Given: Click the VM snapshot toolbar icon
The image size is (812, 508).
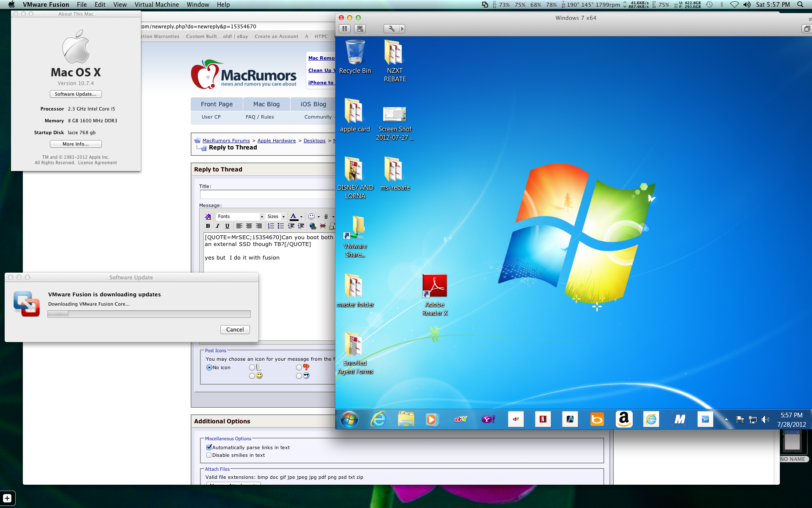Looking at the screenshot, I should [x=360, y=29].
